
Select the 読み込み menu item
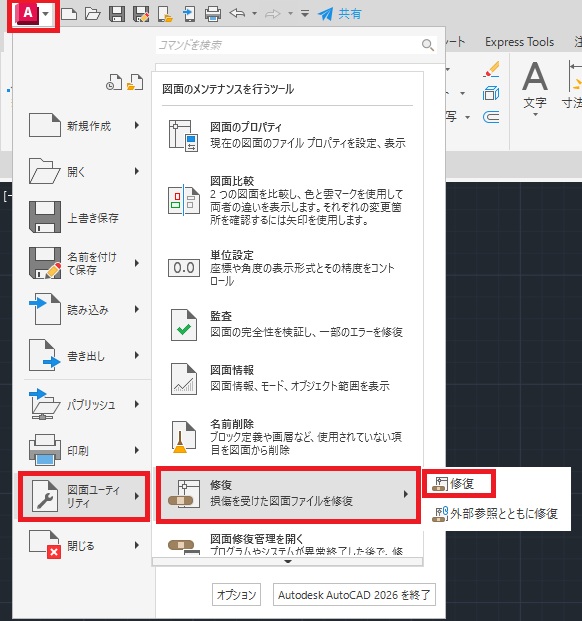84,309
